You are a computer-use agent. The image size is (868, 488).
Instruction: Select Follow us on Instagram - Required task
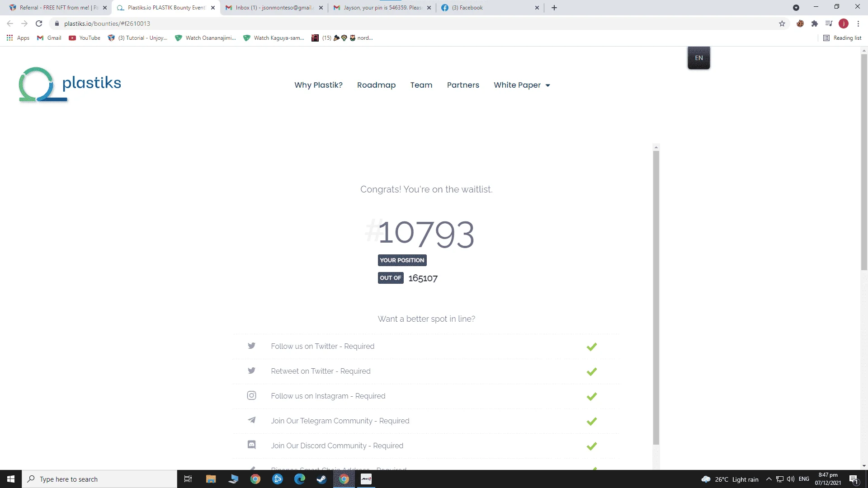coord(426,396)
